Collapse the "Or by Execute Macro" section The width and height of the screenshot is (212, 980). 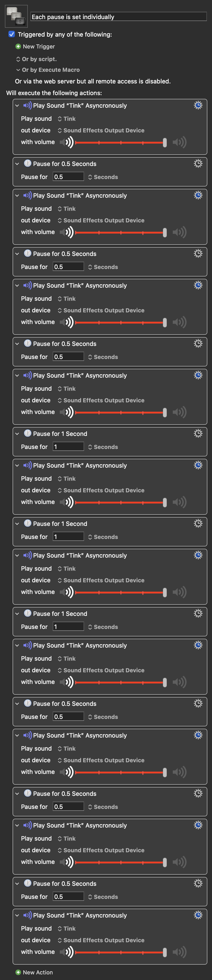[x=18, y=70]
